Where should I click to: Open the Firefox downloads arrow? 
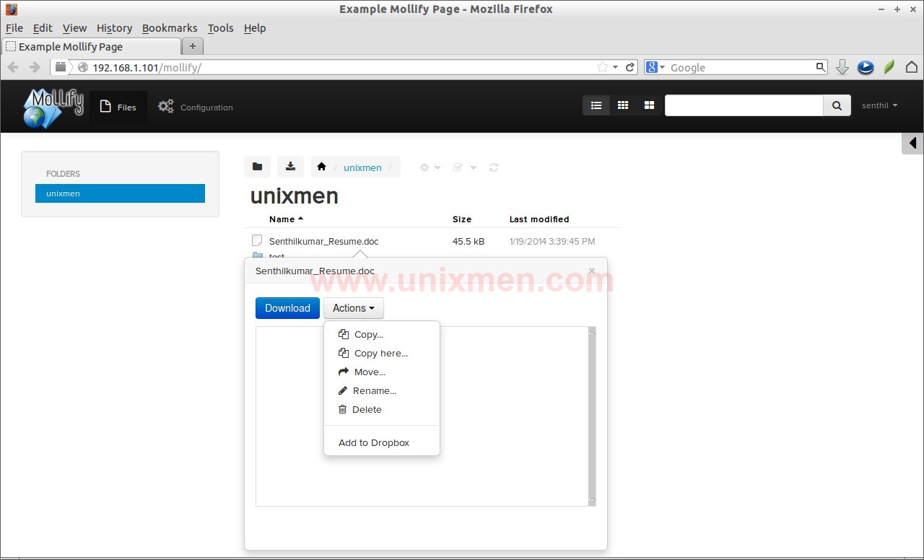[x=842, y=67]
